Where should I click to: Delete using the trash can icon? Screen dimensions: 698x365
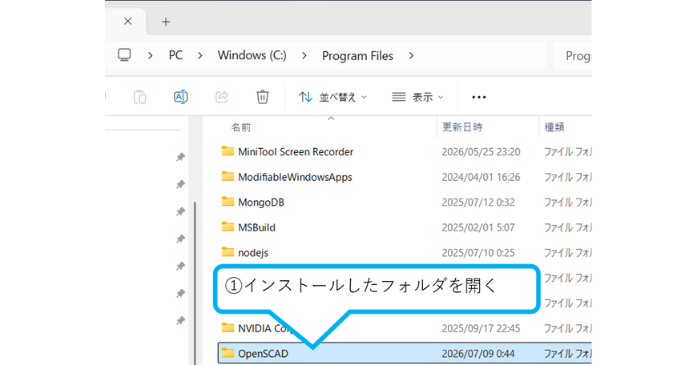(x=263, y=97)
